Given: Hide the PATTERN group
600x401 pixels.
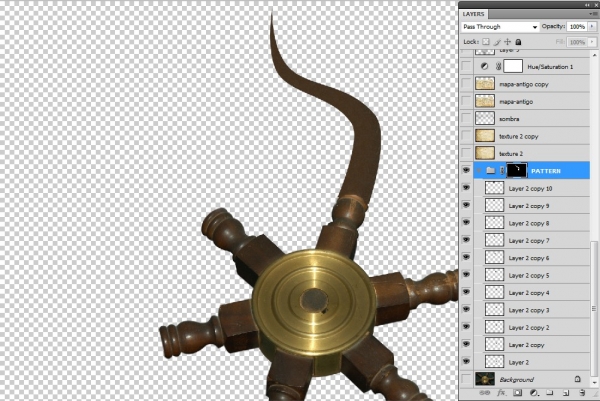Looking at the screenshot, I should click(466, 170).
